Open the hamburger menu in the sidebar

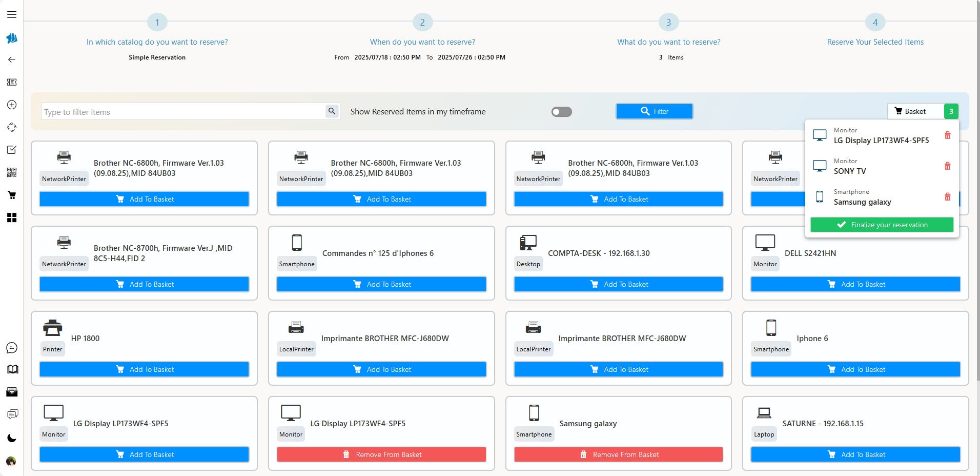pyautogui.click(x=12, y=14)
